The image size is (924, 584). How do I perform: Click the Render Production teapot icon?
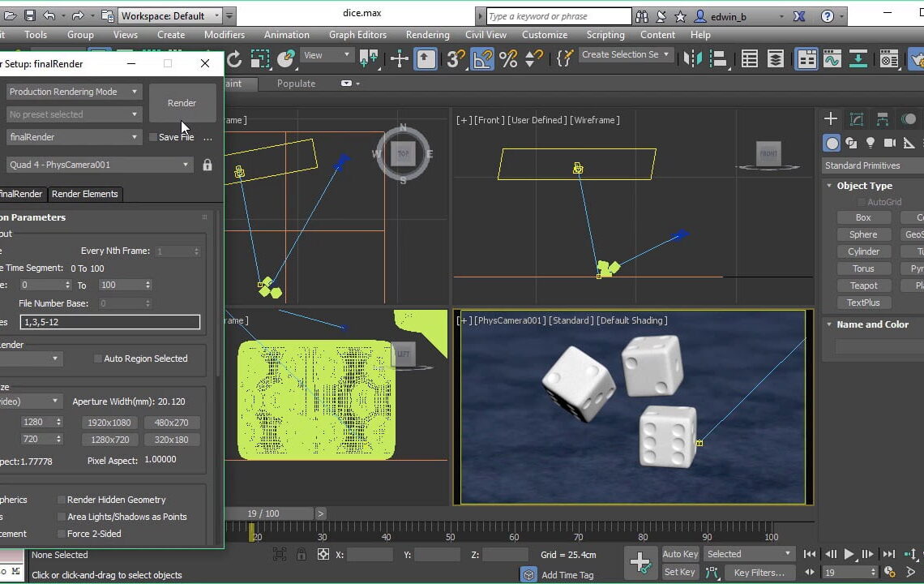[x=918, y=60]
